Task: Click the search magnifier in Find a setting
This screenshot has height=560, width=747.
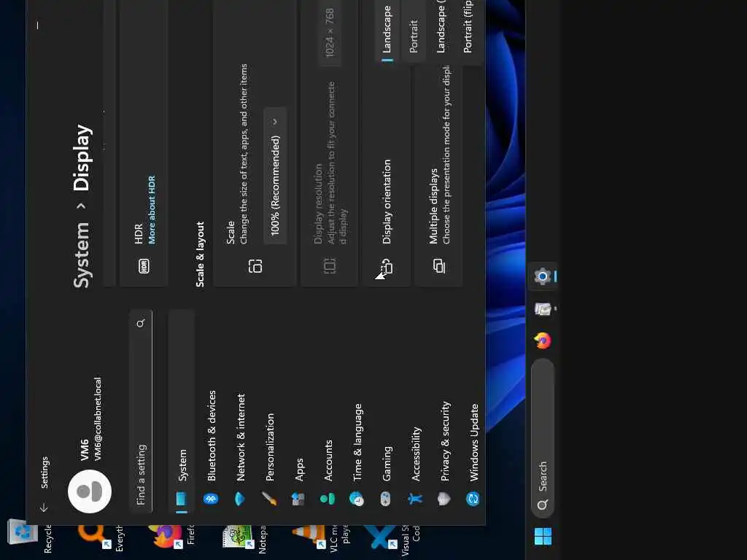Action: point(141,324)
